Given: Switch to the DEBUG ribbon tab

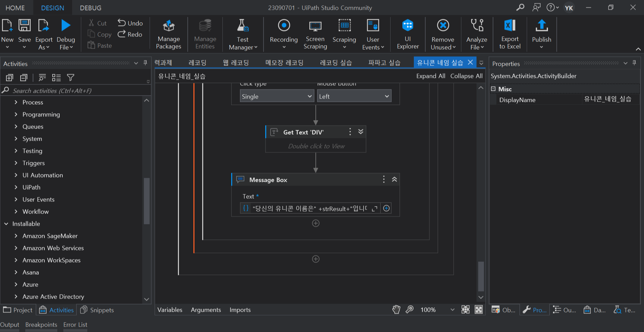Looking at the screenshot, I should tap(91, 8).
